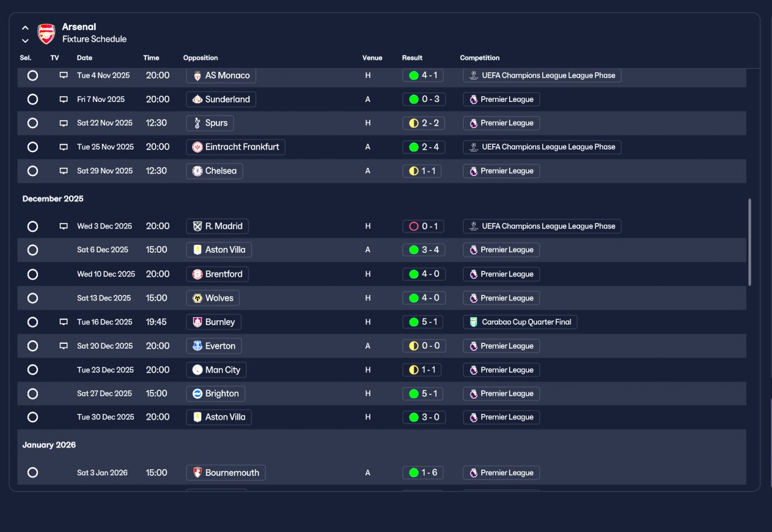Click the Brentford club badge
This screenshot has height=532, width=772.
(197, 274)
